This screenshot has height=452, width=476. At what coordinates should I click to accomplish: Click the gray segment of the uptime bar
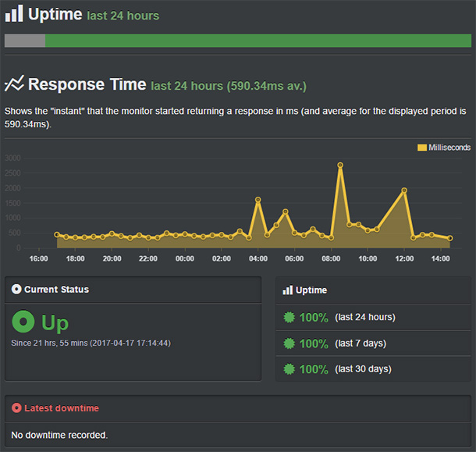tap(24, 41)
